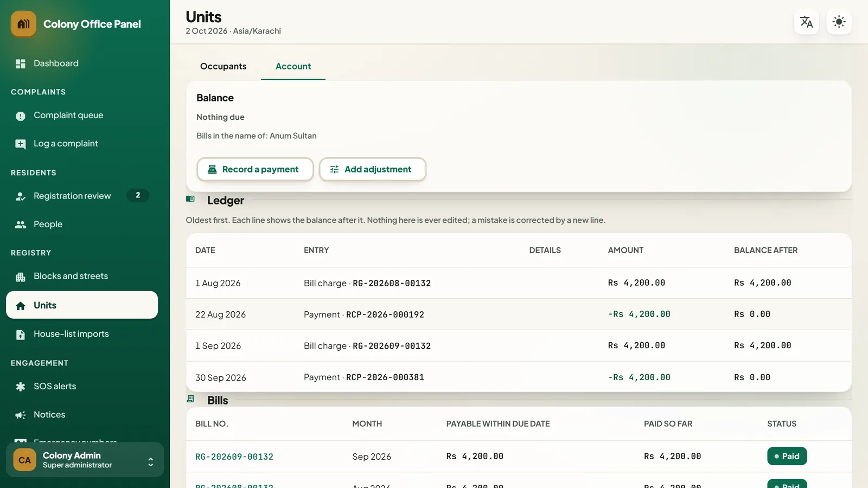Click the Bills section receipt icon

[x=190, y=399]
